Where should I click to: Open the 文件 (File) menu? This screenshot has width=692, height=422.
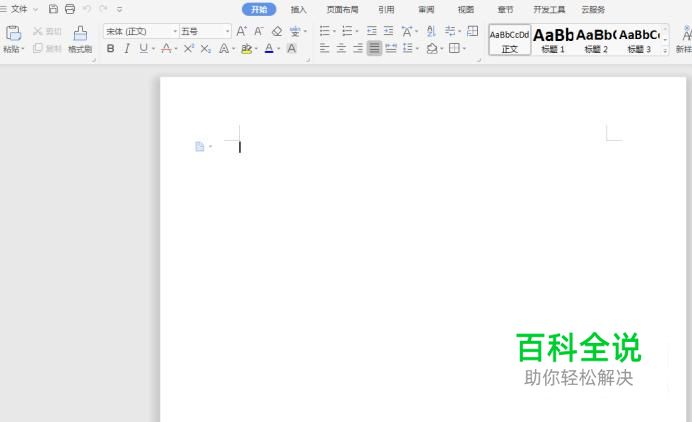[x=18, y=9]
